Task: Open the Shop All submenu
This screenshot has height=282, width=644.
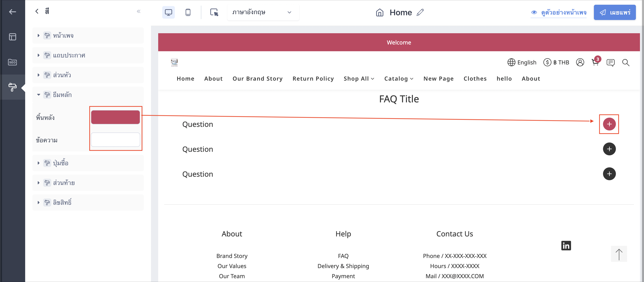Action: pyautogui.click(x=359, y=78)
